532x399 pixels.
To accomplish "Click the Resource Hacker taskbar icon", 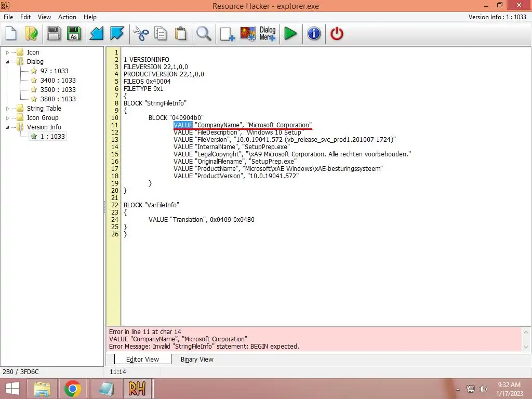I will tap(137, 389).
